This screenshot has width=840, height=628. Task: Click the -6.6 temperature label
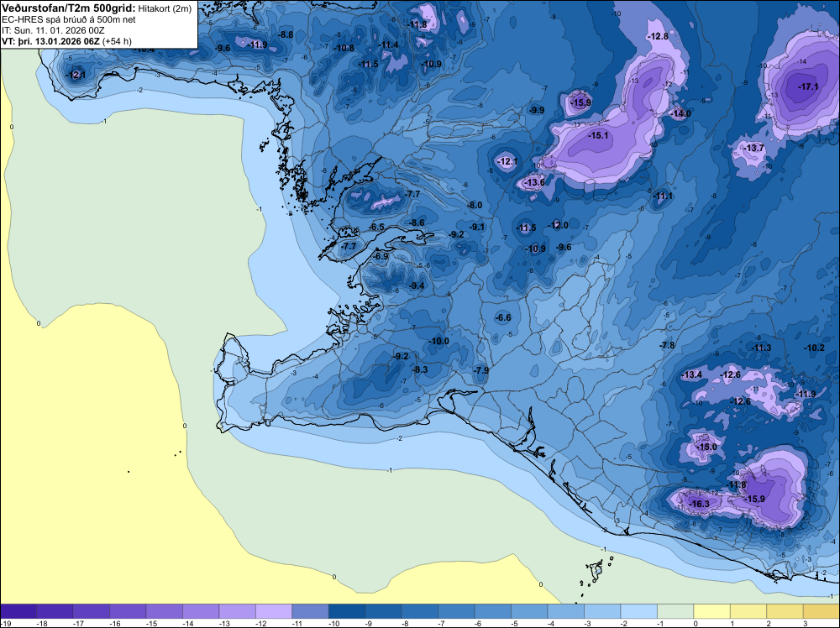click(x=503, y=317)
